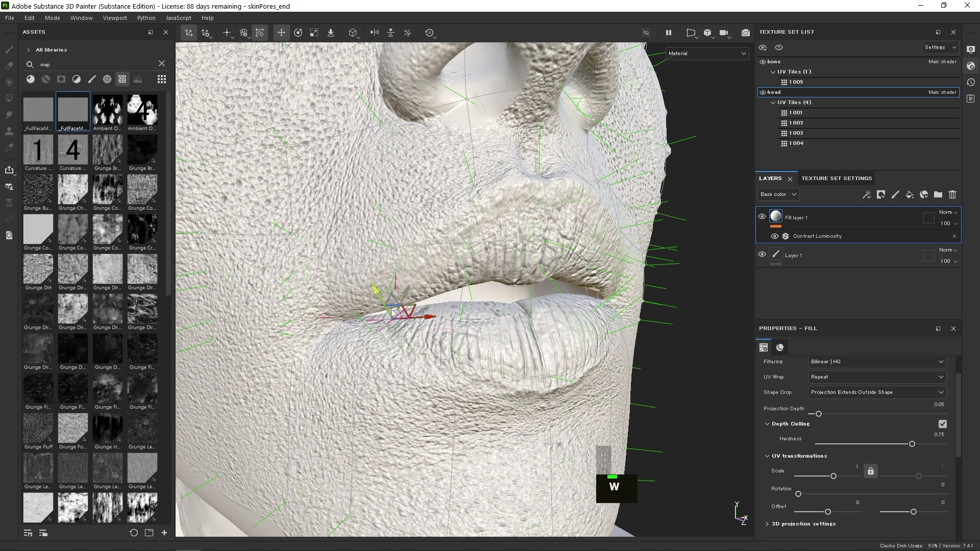Open the Python menu

point(146,18)
